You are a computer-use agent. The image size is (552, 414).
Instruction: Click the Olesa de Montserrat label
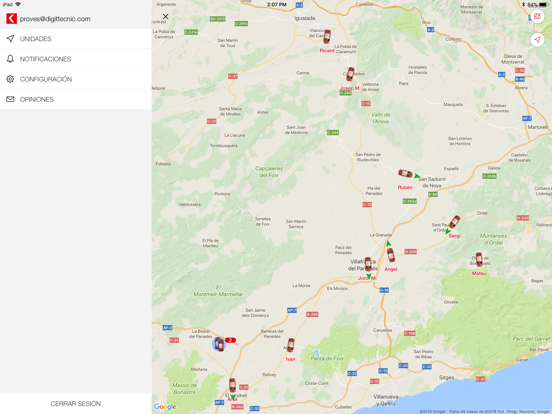coord(513,59)
